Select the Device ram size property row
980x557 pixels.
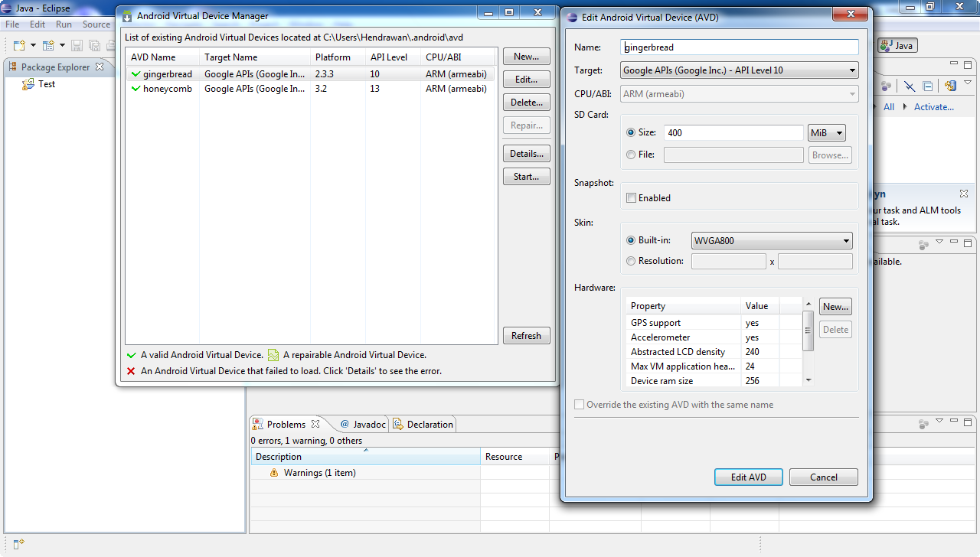point(714,381)
